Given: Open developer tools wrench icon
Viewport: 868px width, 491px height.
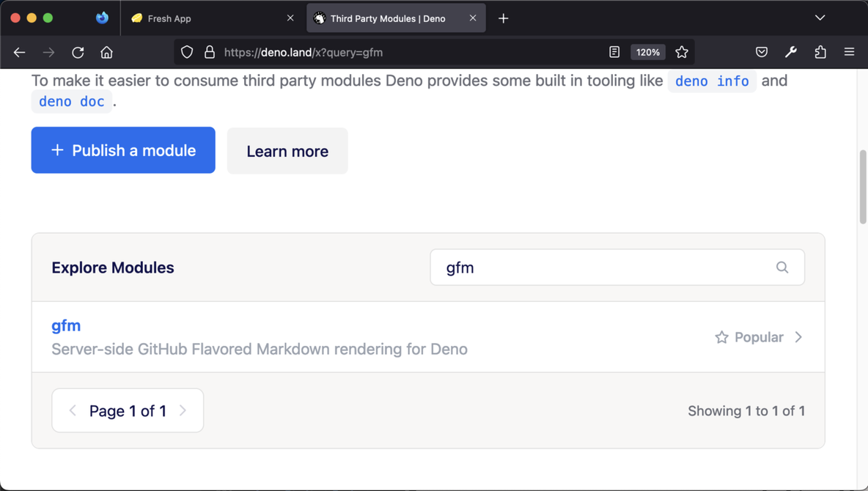Looking at the screenshot, I should [x=791, y=52].
